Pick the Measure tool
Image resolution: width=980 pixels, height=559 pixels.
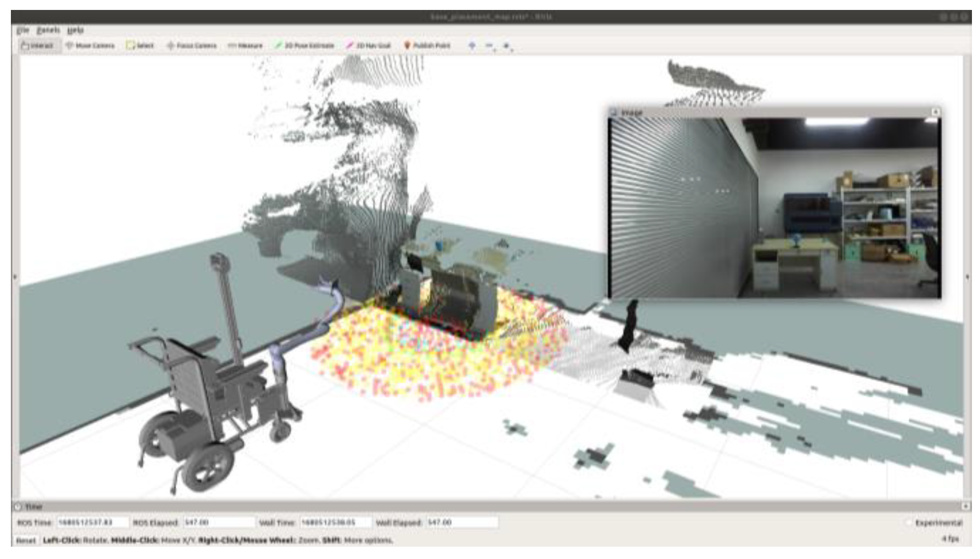pos(245,45)
